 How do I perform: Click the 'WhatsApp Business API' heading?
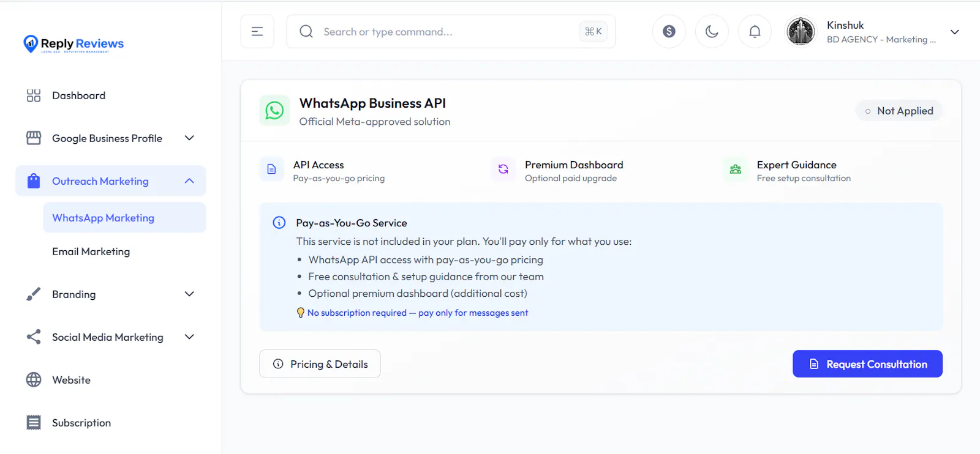(372, 103)
